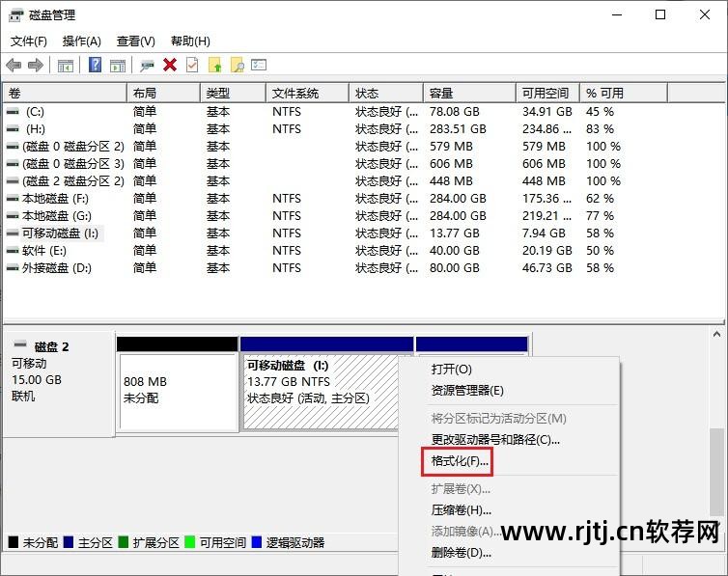Sort by the 可用空间 column header

click(x=547, y=94)
